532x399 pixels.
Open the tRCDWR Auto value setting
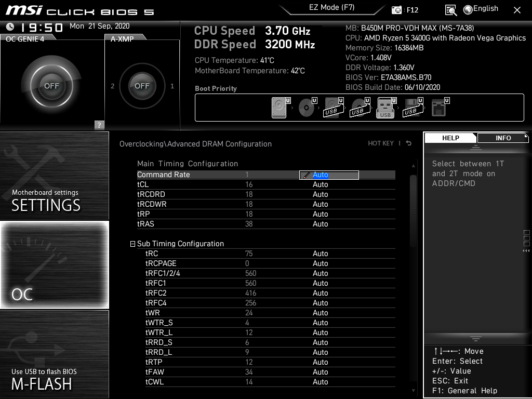320,204
